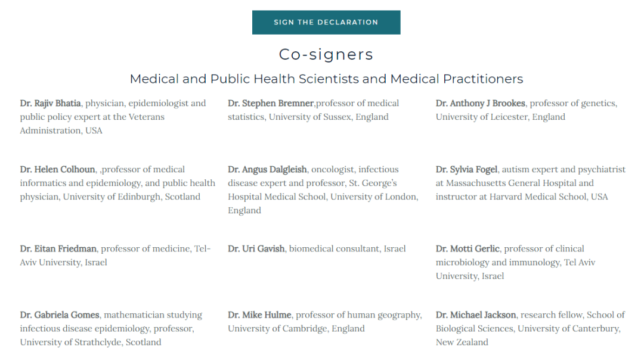Screen dimensions: 644x361
Task: Select Dr. Michael Jackson's name
Action: [x=476, y=315]
